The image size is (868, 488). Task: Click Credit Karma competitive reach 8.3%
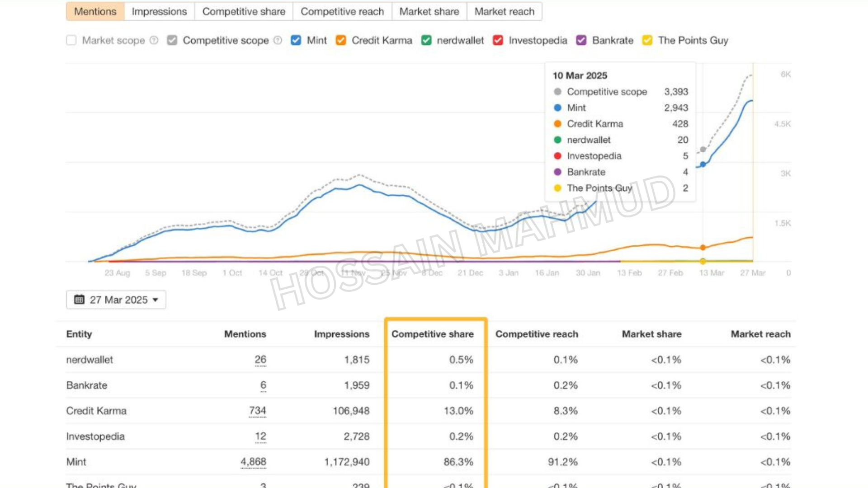point(566,411)
